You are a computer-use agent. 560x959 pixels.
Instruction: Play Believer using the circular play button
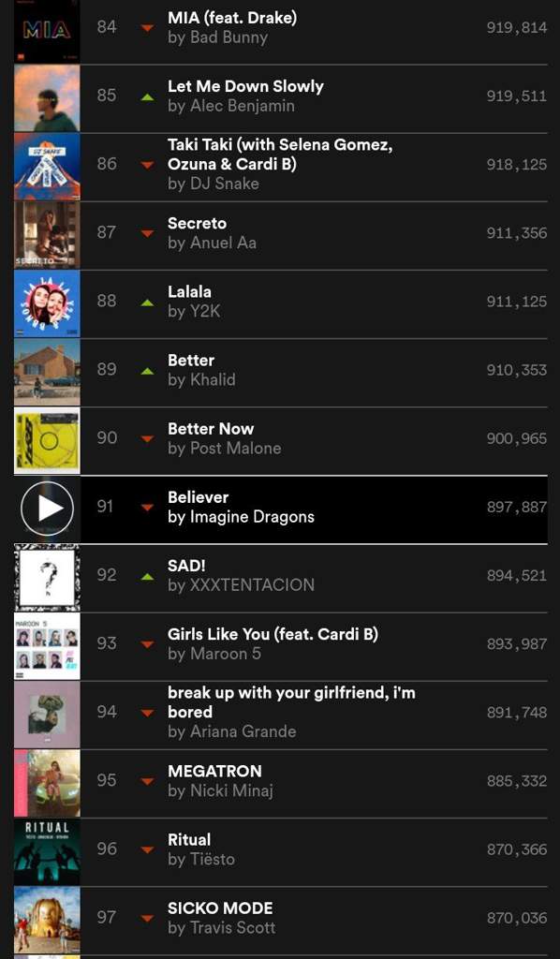(47, 509)
